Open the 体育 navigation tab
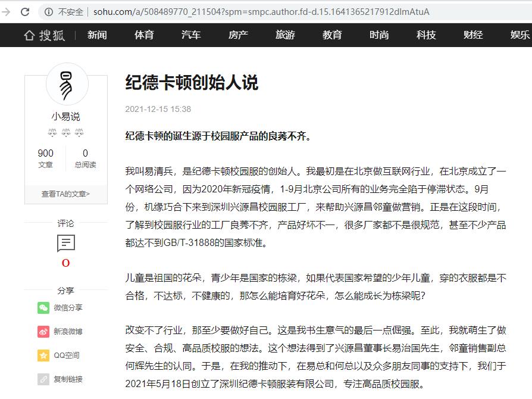 pos(144,35)
